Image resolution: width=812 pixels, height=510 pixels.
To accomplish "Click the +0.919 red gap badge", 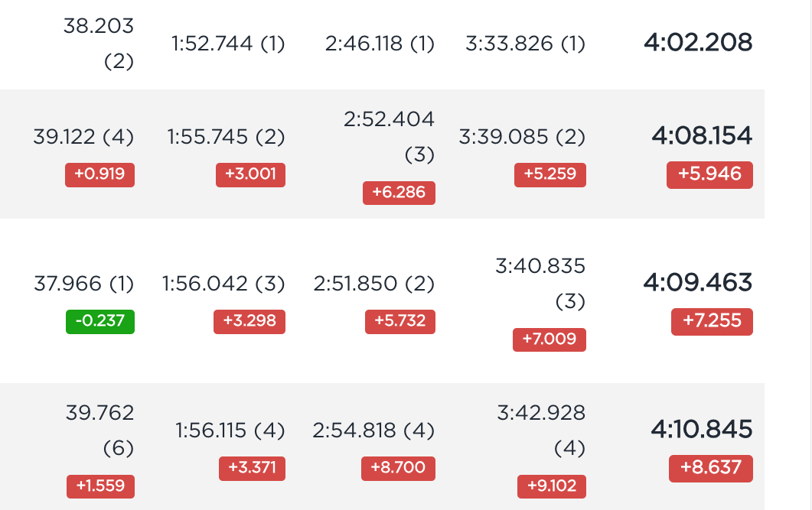I will (x=99, y=174).
